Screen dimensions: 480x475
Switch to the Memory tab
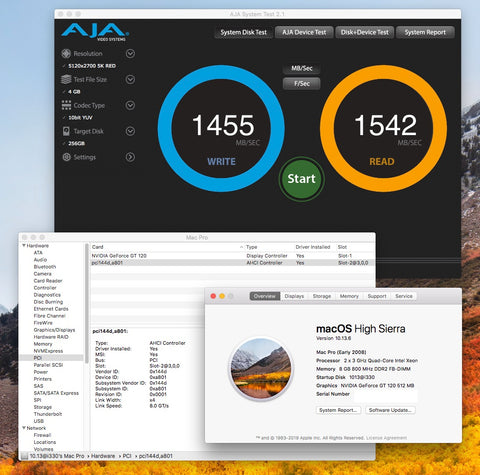349,296
